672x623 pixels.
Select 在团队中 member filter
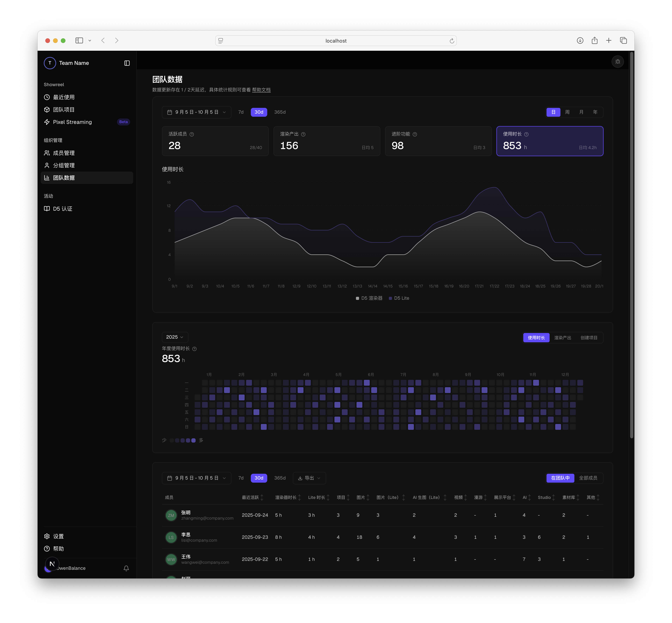(x=560, y=478)
